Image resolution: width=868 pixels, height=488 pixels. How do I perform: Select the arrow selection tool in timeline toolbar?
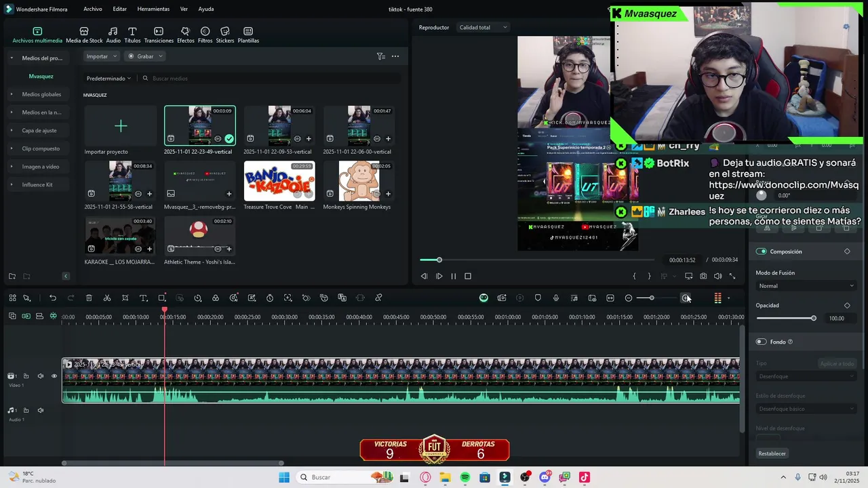pyautogui.click(x=27, y=298)
